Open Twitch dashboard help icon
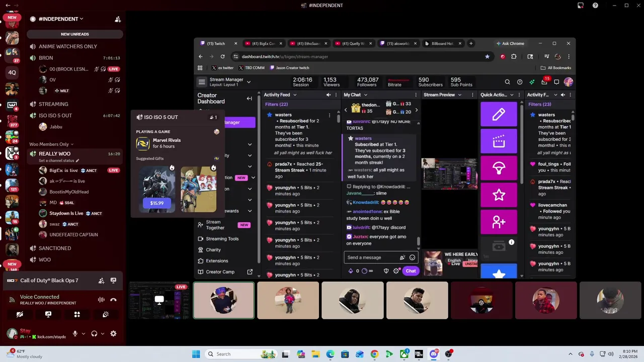The image size is (644, 362). click(520, 82)
